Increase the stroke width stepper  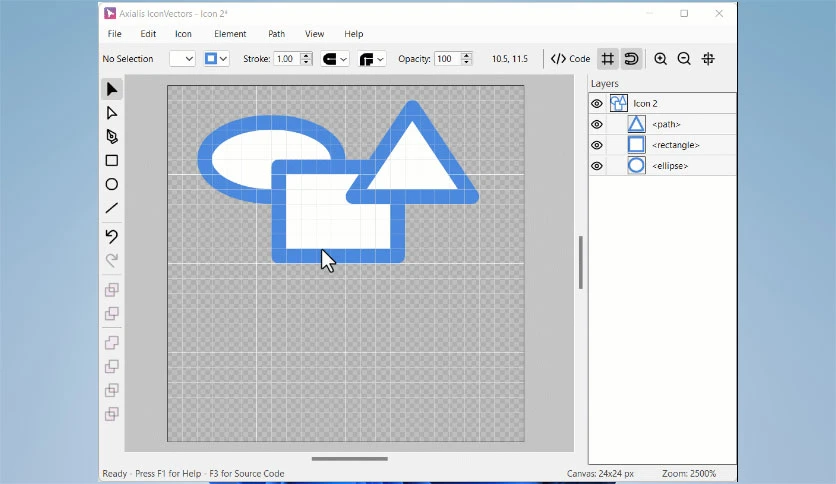tap(306, 55)
